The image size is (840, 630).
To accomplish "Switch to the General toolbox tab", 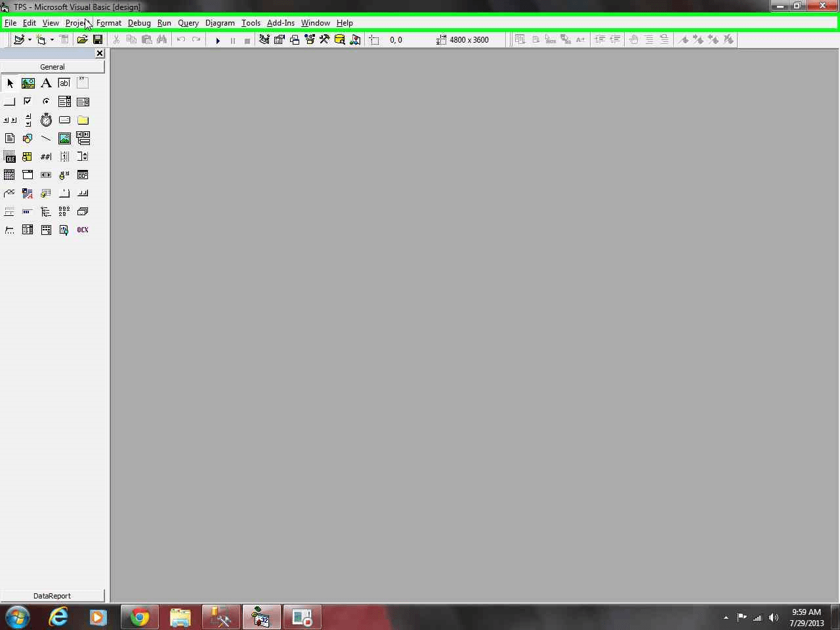I will pyautogui.click(x=52, y=67).
